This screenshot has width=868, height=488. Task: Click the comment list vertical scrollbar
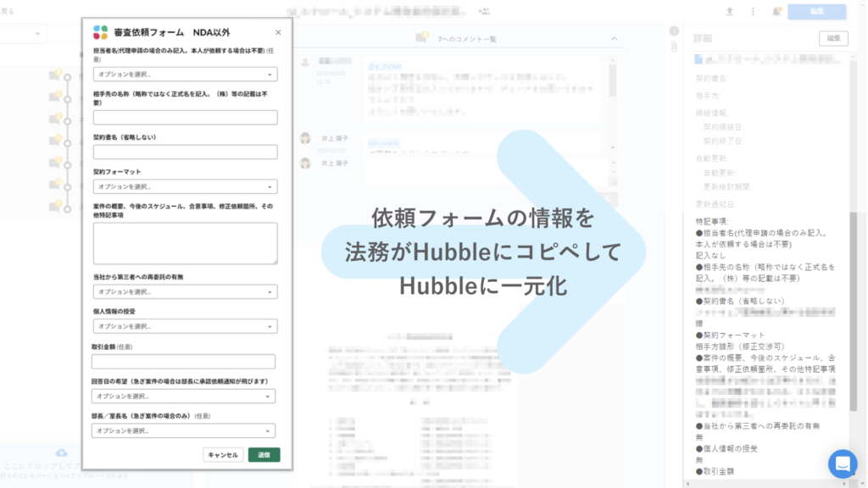(x=612, y=80)
